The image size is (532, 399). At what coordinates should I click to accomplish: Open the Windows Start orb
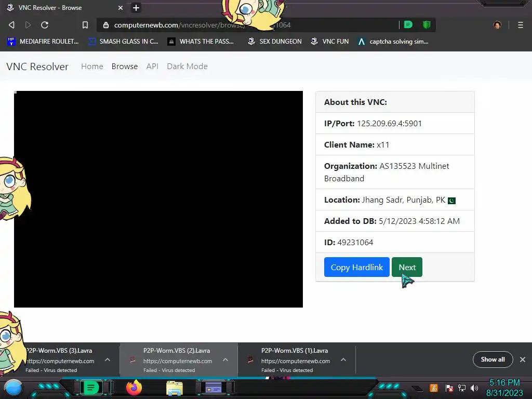click(x=14, y=388)
